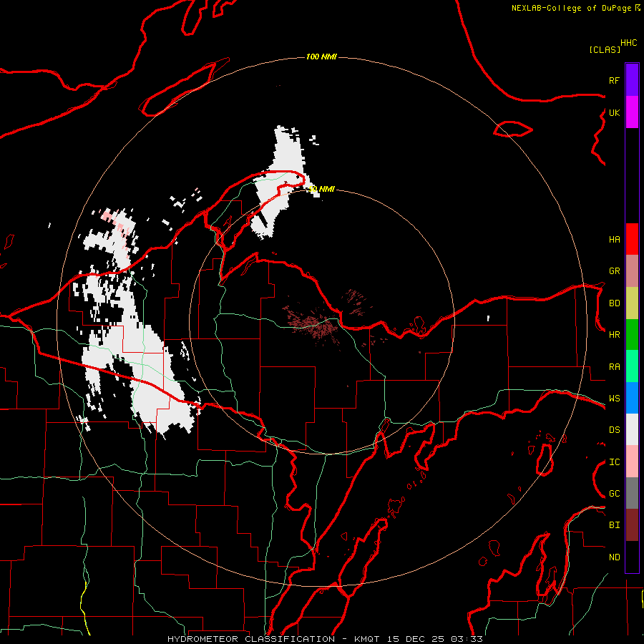Click the HA legend label
The image size is (644, 644).
click(614, 239)
